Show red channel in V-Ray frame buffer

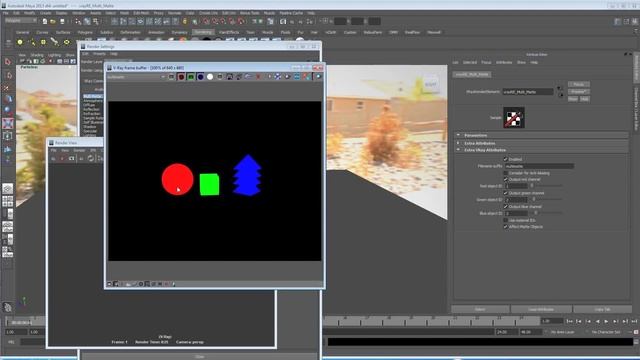click(x=181, y=77)
